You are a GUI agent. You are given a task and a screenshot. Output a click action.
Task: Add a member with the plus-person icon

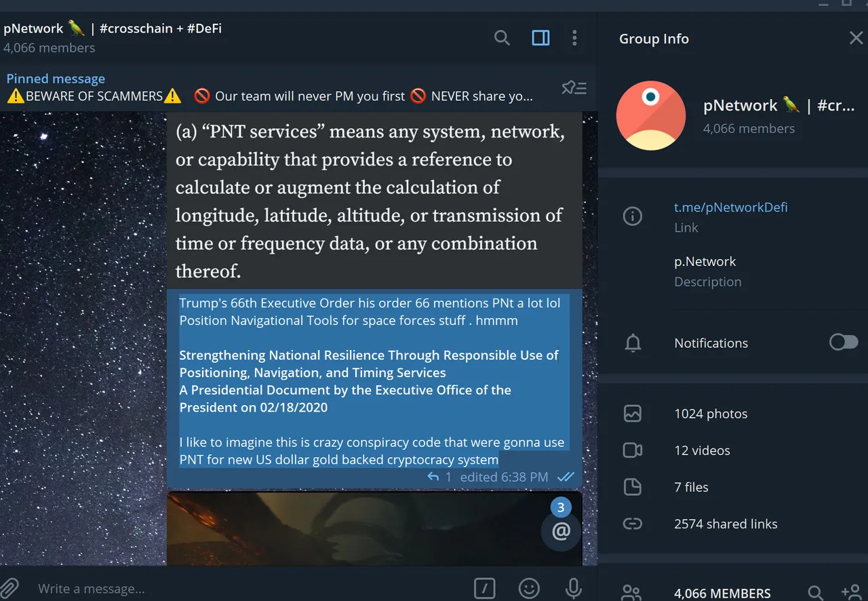pos(850,593)
